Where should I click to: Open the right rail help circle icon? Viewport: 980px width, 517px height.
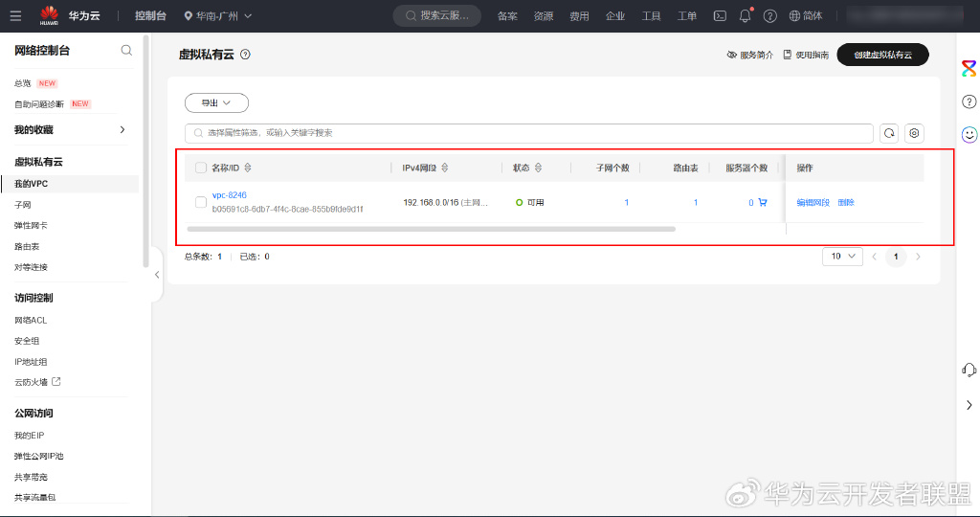coord(969,101)
